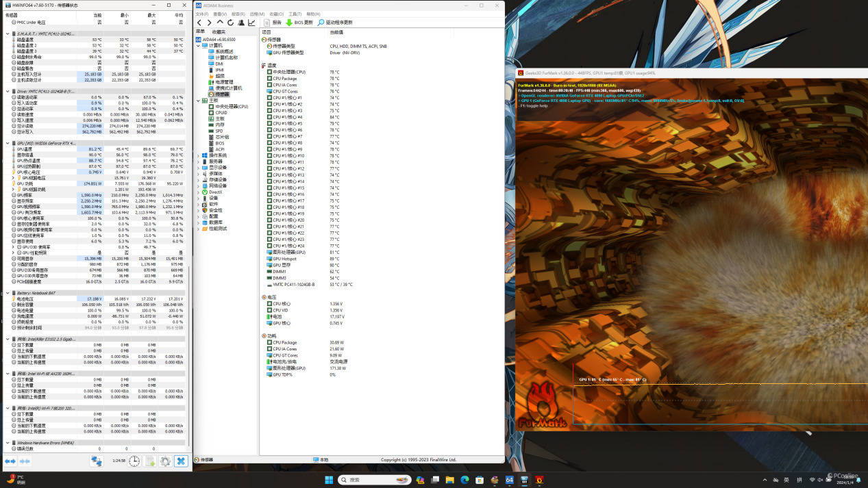Select ACPI in the AIDA64 tree

click(219, 149)
